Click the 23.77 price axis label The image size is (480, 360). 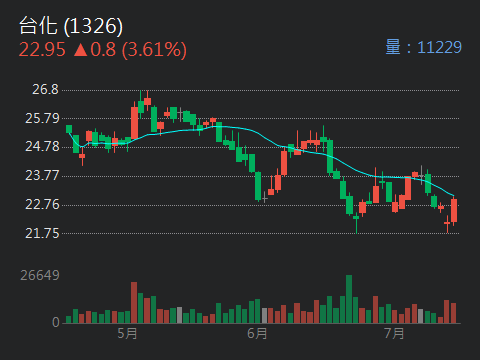click(42, 175)
